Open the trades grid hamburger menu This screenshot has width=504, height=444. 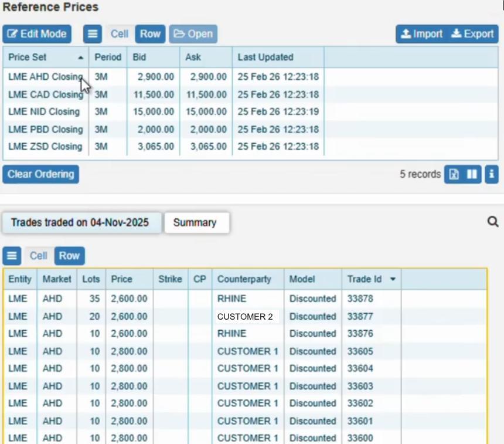(x=12, y=256)
